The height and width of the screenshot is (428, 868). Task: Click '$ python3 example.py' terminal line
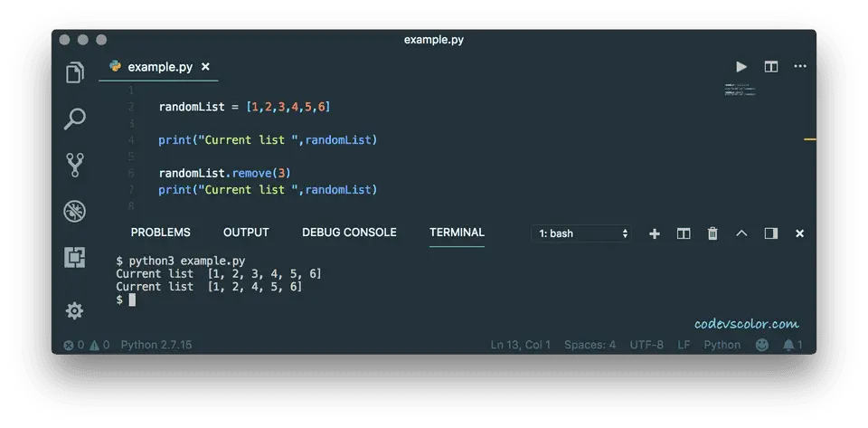pyautogui.click(x=181, y=261)
